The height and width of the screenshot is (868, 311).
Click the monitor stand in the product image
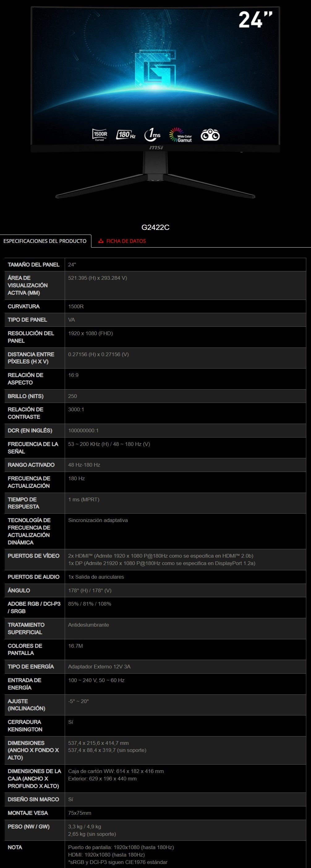tap(155, 179)
